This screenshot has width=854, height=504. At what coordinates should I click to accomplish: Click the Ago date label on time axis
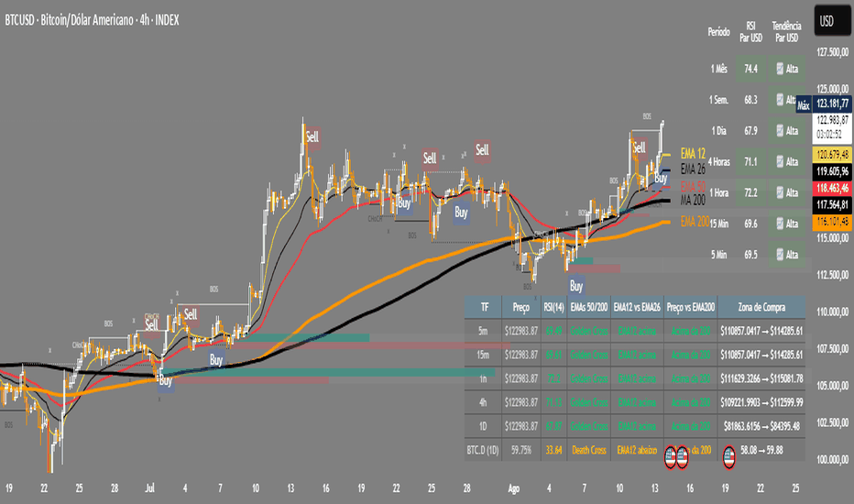coord(514,488)
